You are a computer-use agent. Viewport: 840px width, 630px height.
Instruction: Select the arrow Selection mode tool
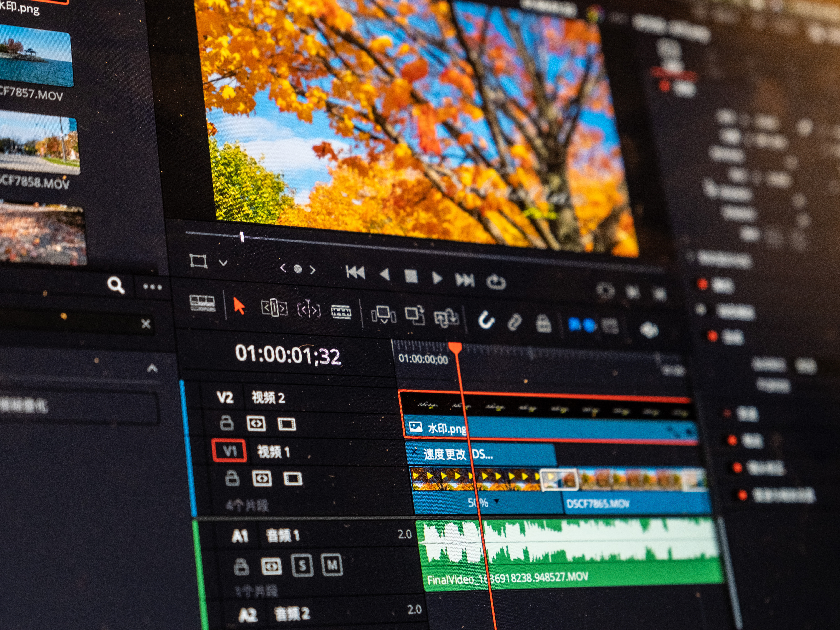(x=239, y=306)
